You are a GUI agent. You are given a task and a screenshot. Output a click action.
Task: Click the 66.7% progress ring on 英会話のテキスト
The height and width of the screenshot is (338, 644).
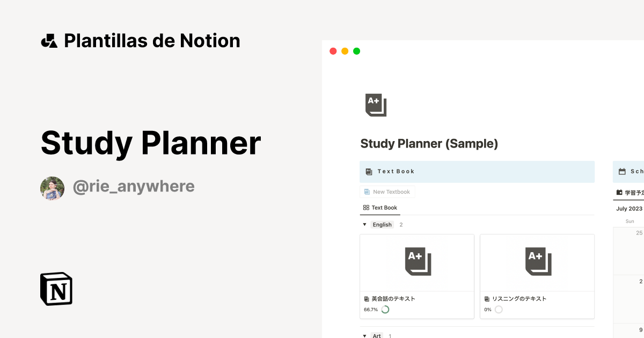[384, 310]
